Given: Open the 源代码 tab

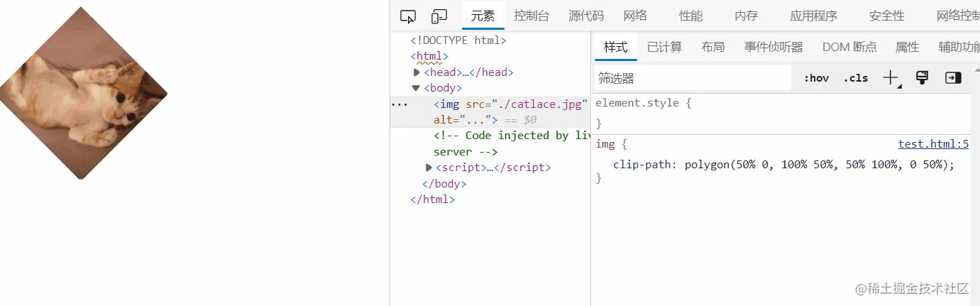Looking at the screenshot, I should click(x=586, y=16).
